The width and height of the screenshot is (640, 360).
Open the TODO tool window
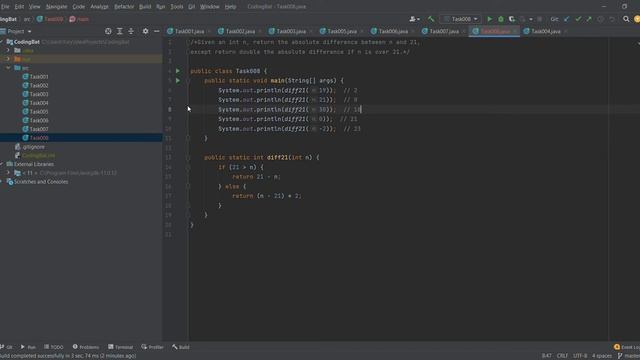click(54, 347)
